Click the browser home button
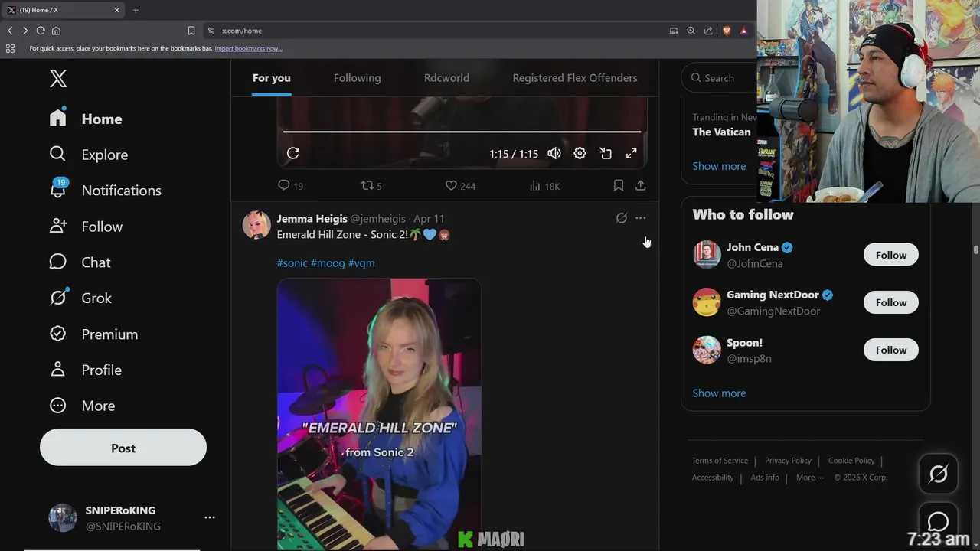This screenshot has width=980, height=551. point(56,31)
